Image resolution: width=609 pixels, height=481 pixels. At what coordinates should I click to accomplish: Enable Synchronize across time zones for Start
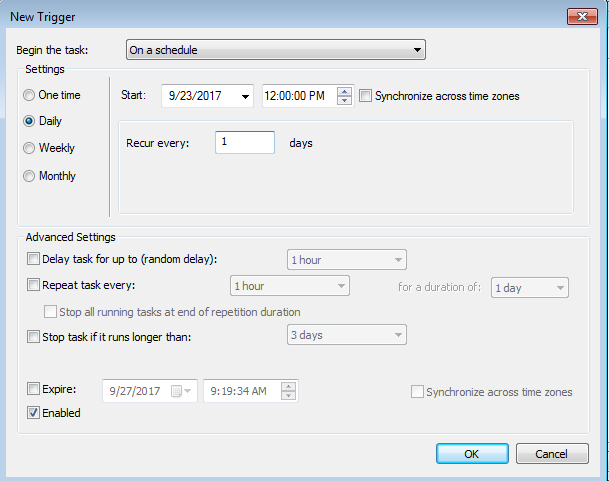[x=365, y=96]
